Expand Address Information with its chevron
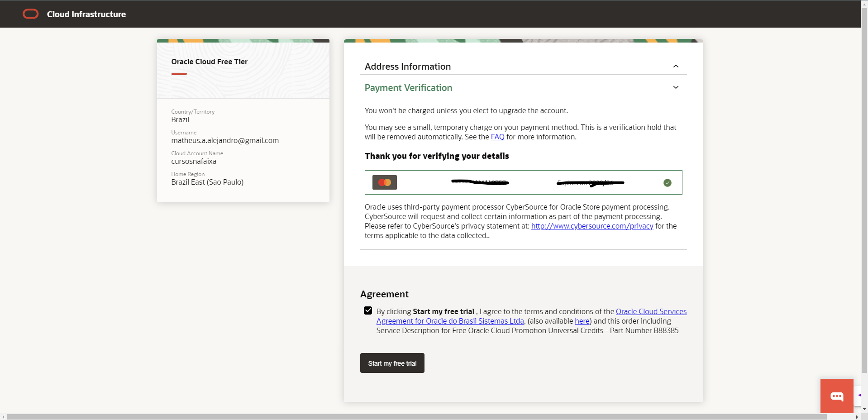Viewport: 868px width, 420px height. click(x=676, y=66)
